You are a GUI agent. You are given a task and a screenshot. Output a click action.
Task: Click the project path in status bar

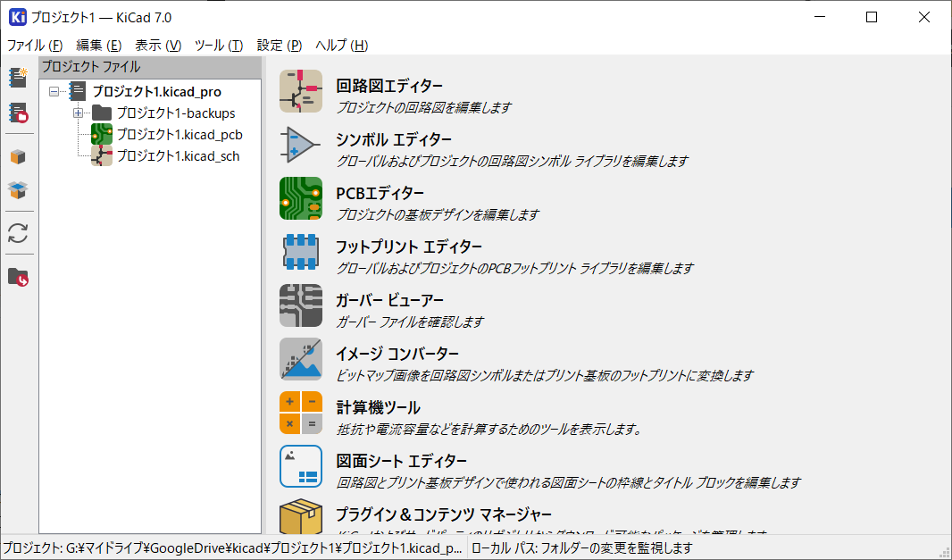click(x=232, y=547)
